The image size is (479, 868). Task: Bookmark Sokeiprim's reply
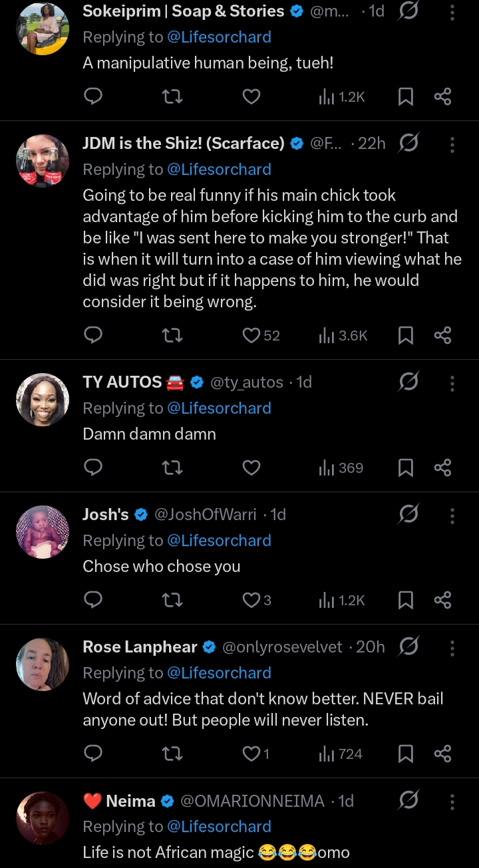click(405, 97)
